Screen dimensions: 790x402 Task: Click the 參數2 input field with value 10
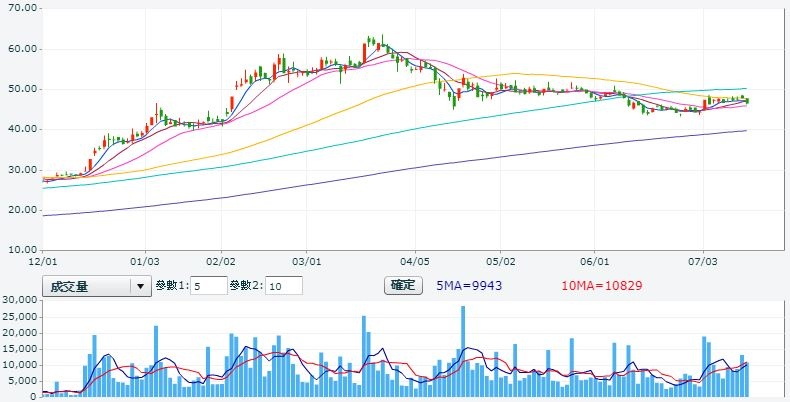click(x=284, y=286)
